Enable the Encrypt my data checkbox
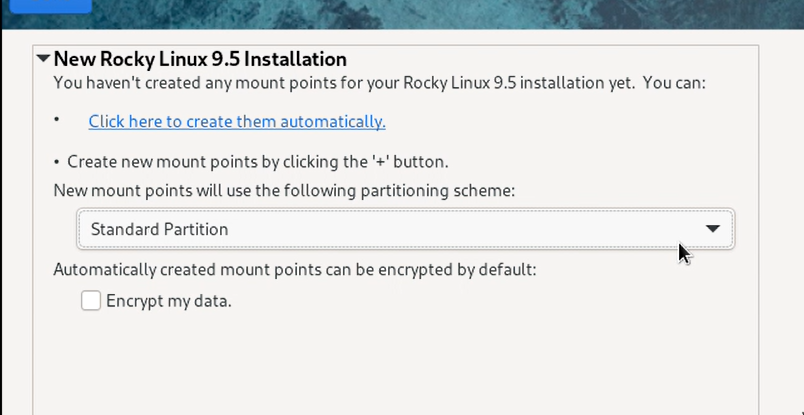Screen dimensions: 804x415 [x=91, y=301]
